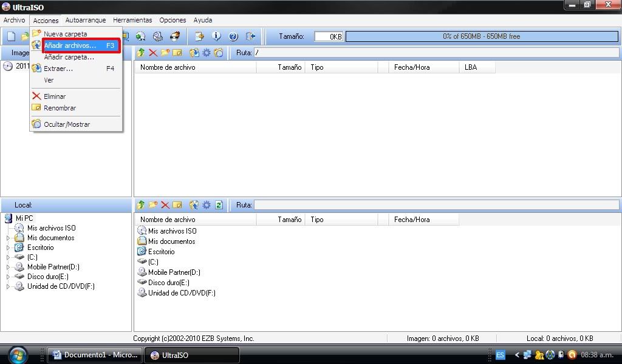The width and height of the screenshot is (622, 364).
Task: Click the add files icon in Local pane toolbar
Action: click(194, 205)
